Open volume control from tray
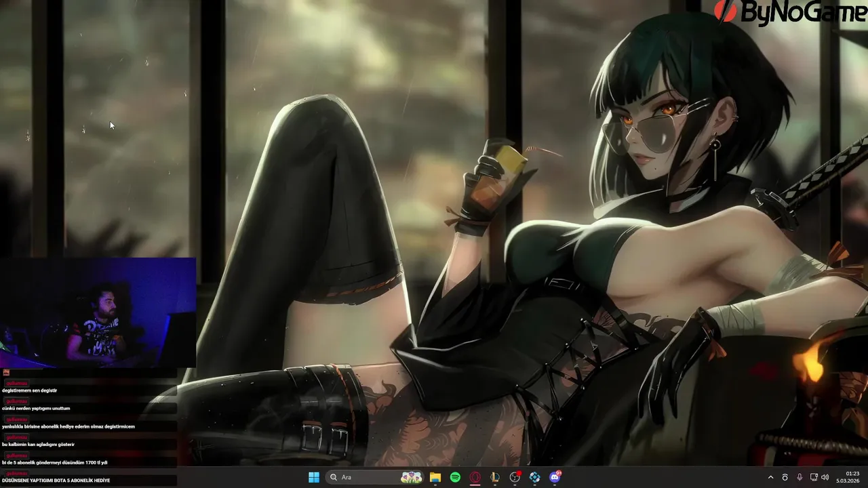The height and width of the screenshot is (488, 868). [x=827, y=477]
